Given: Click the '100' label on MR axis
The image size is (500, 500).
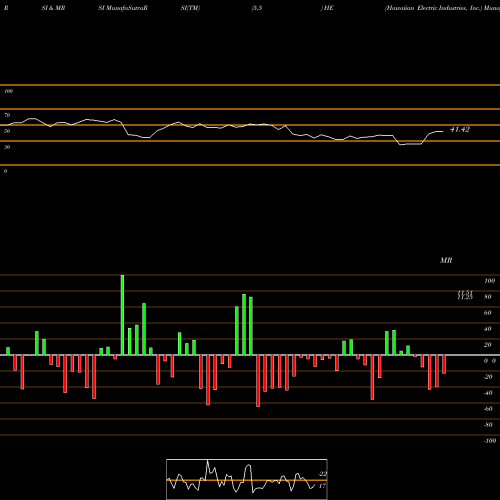Looking at the screenshot, I should tap(489, 281).
